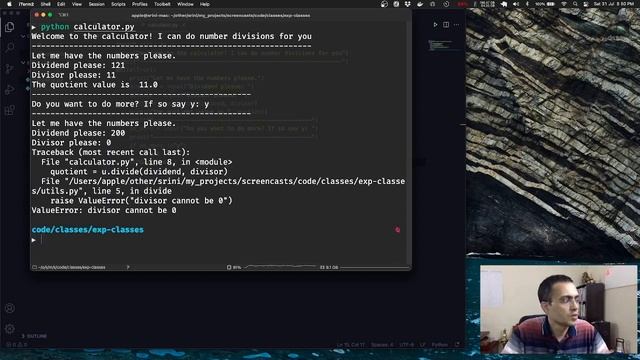This screenshot has width=640, height=360.
Task: Open Spotlight search in menu bar
Action: (575, 4)
